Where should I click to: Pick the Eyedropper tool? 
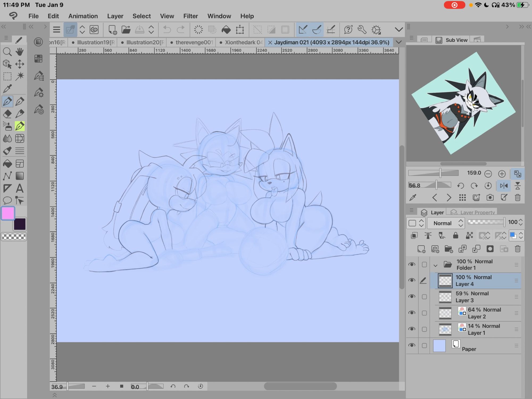point(7,89)
